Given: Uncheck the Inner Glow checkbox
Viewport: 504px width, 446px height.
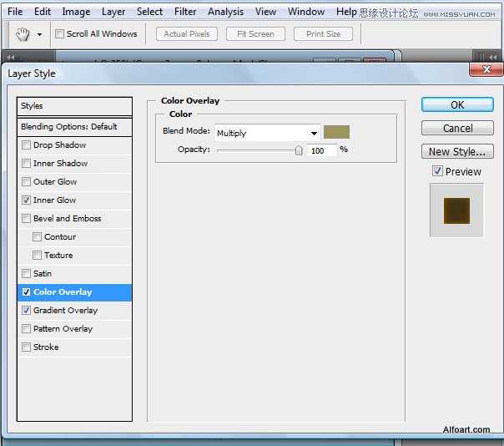Looking at the screenshot, I should coord(26,200).
